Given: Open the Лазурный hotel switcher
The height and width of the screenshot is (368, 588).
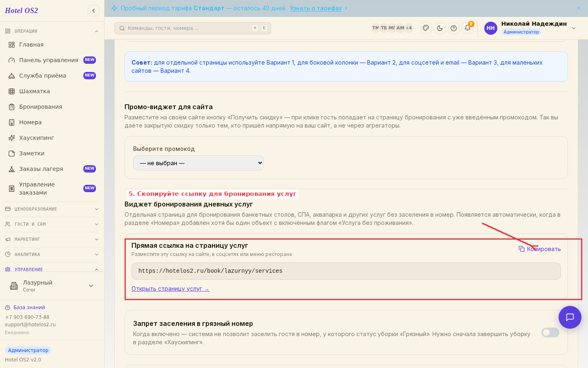Looking at the screenshot, I should [52, 286].
